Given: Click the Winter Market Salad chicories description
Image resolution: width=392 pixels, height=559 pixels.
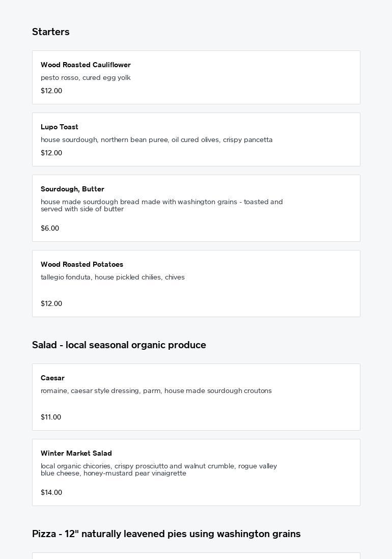Looking at the screenshot, I should [x=159, y=469].
